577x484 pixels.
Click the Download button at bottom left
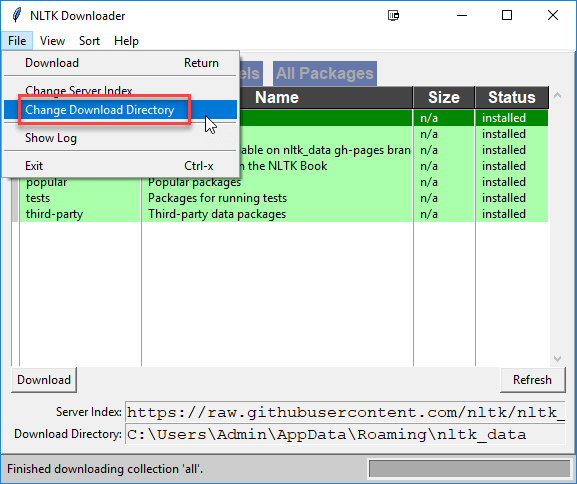(44, 379)
